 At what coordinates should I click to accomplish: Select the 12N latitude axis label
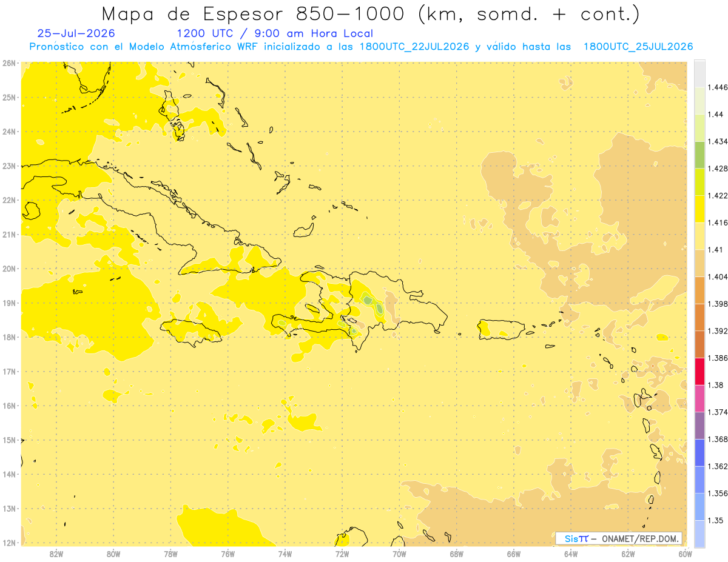[x=10, y=543]
